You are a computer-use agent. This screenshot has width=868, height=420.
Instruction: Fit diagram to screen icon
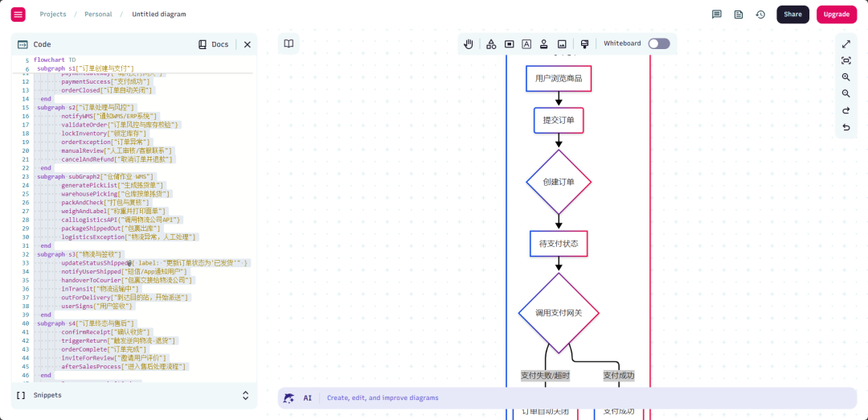845,60
